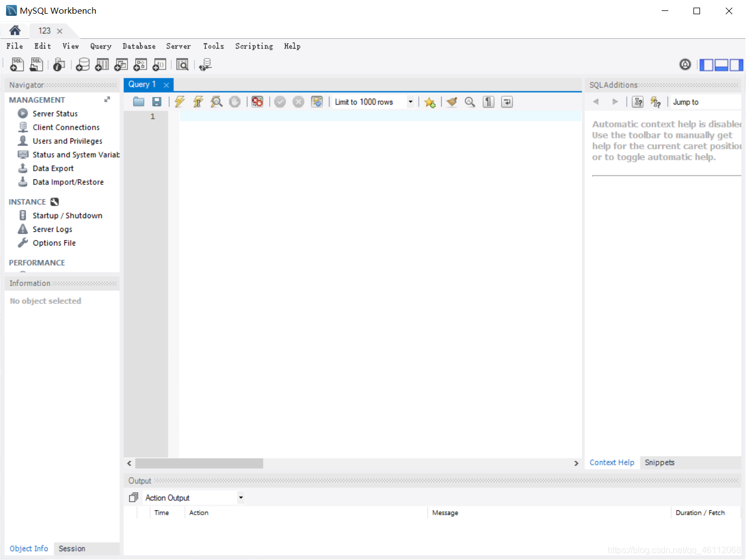Create new schema icon
Image resolution: width=746 pixels, height=560 pixels.
tap(83, 65)
